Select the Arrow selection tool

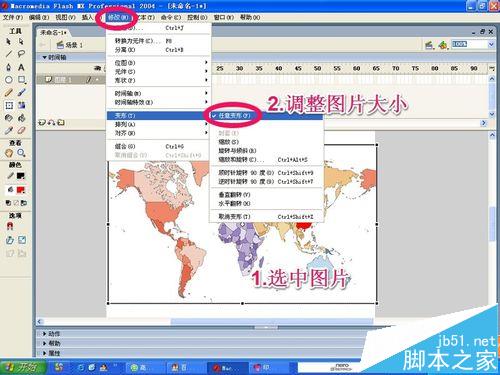point(9,42)
